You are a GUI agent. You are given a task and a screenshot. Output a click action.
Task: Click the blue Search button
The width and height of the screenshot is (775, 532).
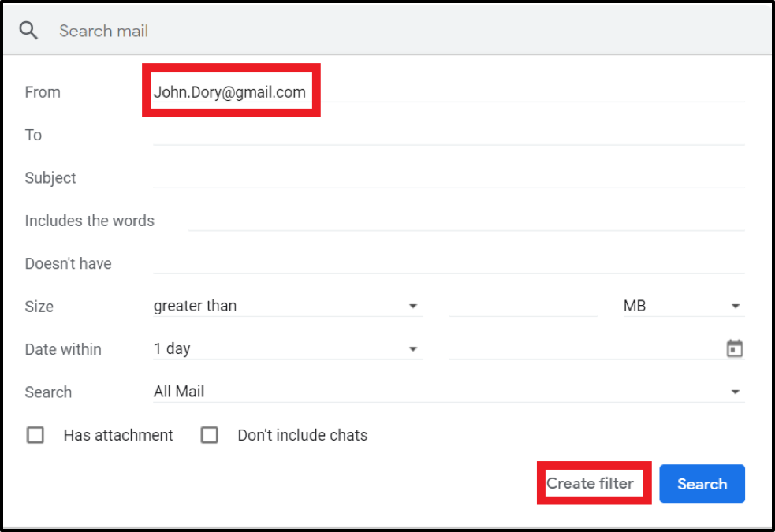[702, 484]
